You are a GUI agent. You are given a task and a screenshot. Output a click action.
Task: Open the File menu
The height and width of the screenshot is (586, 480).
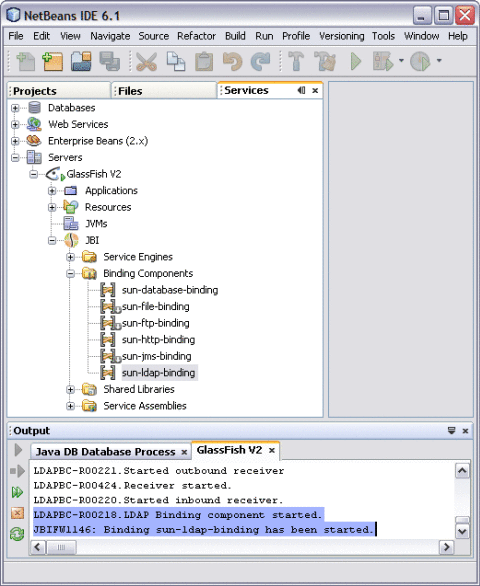pos(16,36)
